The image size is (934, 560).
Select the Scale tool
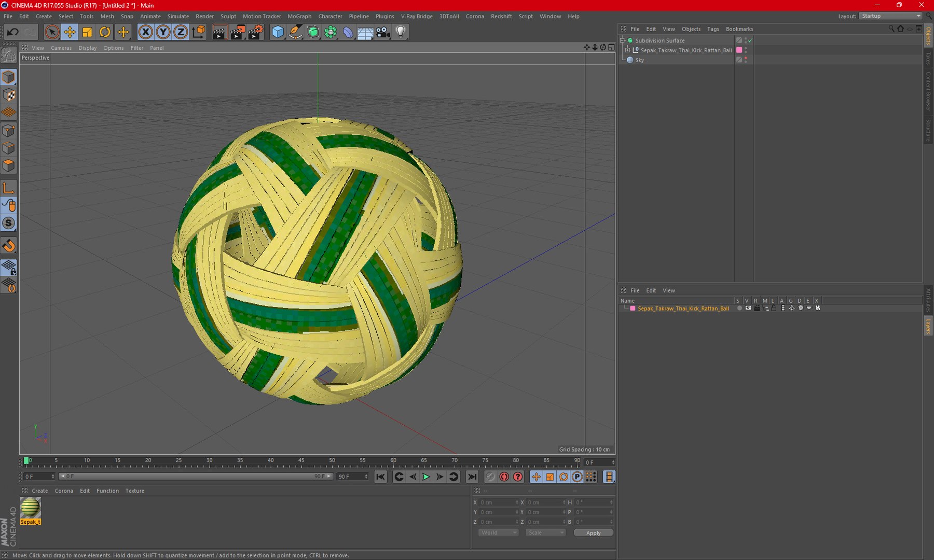coord(87,32)
